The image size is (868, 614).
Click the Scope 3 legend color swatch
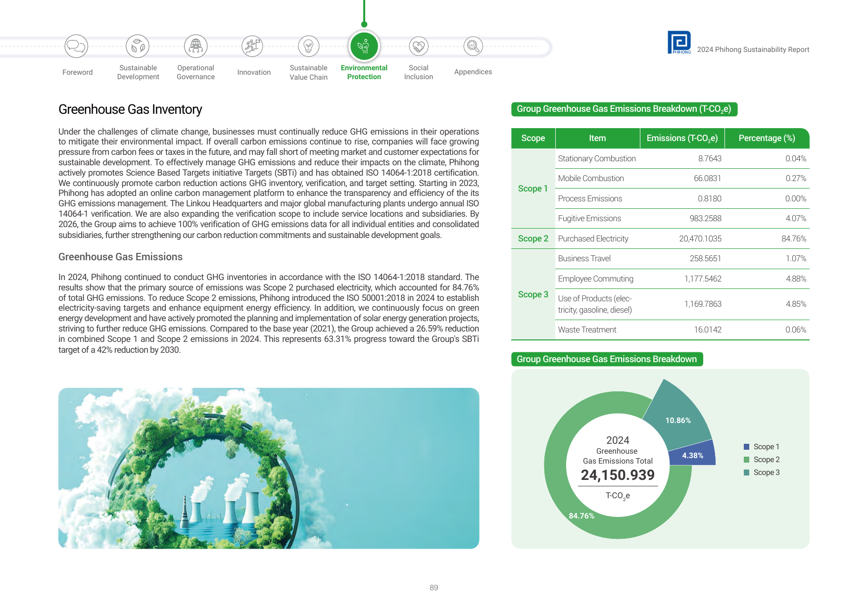[747, 472]
